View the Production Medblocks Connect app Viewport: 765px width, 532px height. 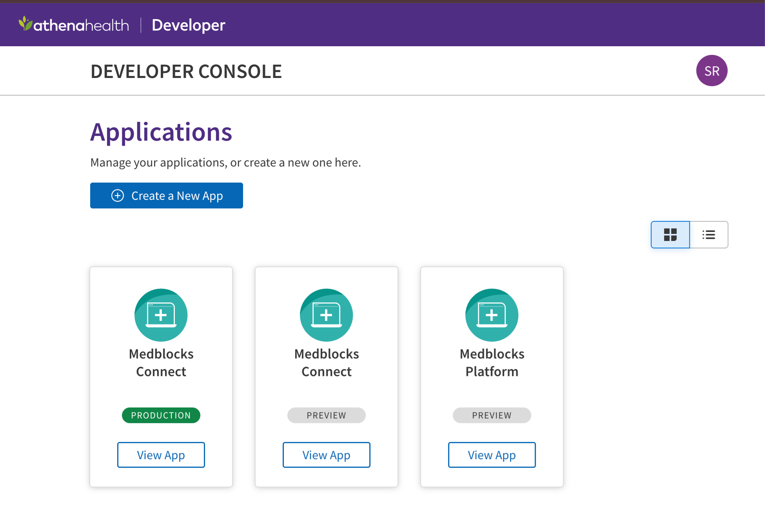tap(161, 455)
